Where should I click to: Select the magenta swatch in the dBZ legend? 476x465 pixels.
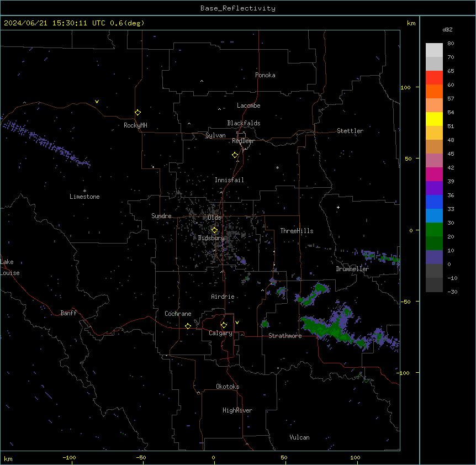[434, 174]
